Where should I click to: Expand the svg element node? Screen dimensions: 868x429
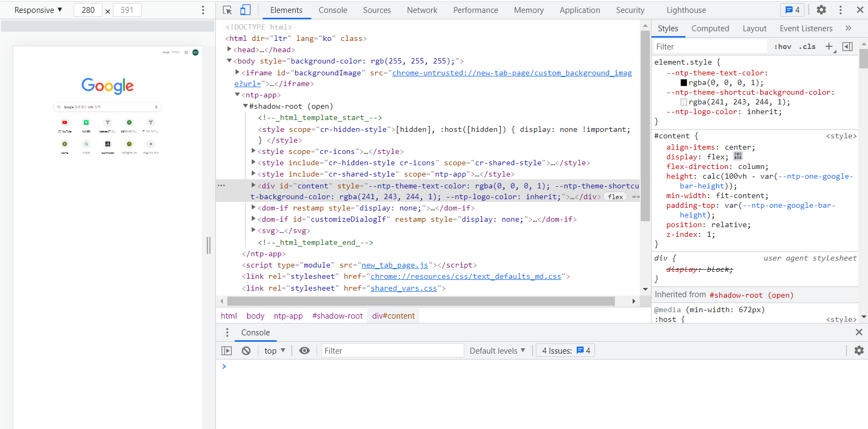tap(253, 230)
